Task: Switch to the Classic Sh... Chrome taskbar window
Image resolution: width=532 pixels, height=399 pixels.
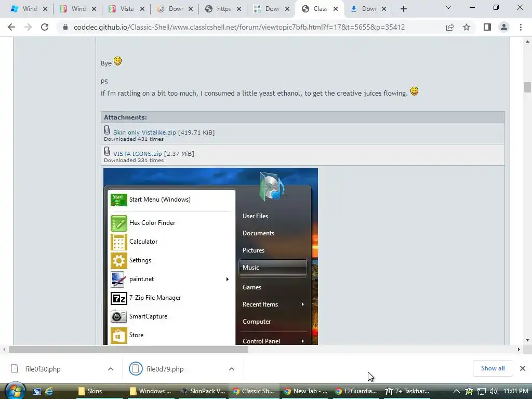Action: tap(254, 391)
